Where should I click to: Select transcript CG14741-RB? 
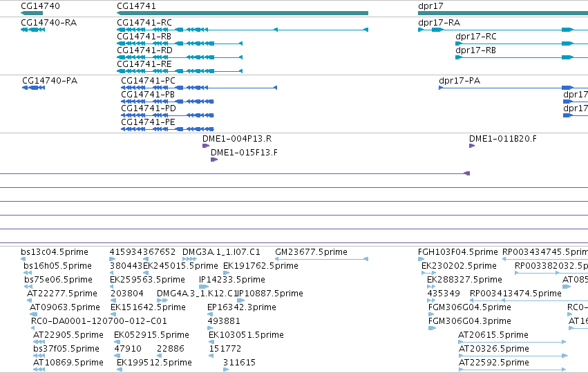(144, 37)
